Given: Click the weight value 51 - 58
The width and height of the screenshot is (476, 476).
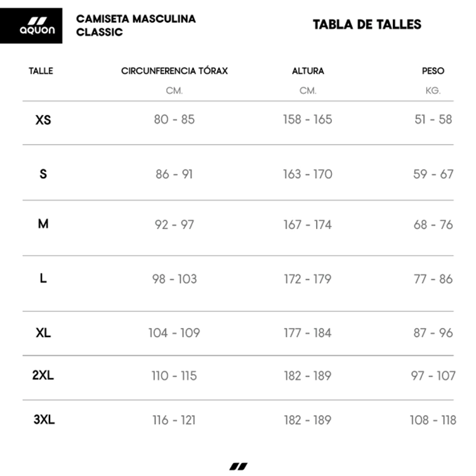Looking at the screenshot, I should pyautogui.click(x=433, y=119).
